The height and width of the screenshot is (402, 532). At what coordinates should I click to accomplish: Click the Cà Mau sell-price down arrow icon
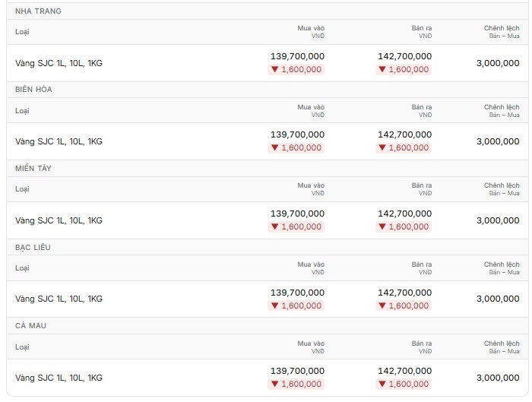pos(382,384)
